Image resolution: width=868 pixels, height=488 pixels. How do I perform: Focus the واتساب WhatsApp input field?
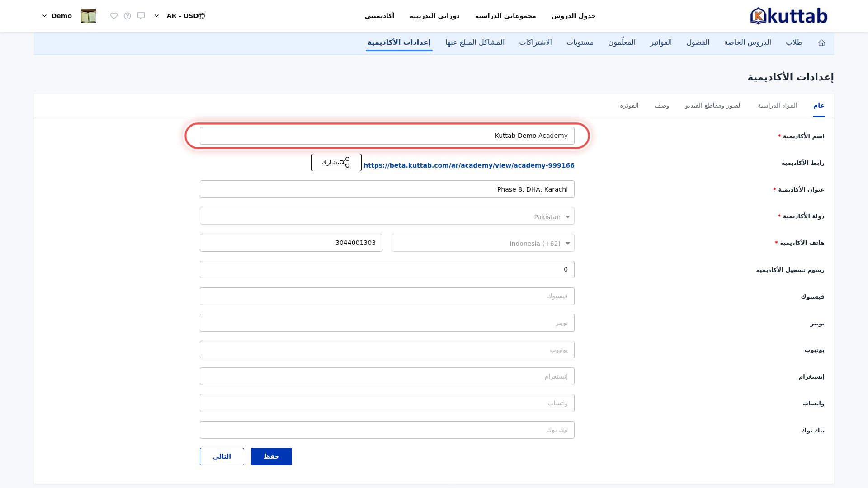[387, 403]
